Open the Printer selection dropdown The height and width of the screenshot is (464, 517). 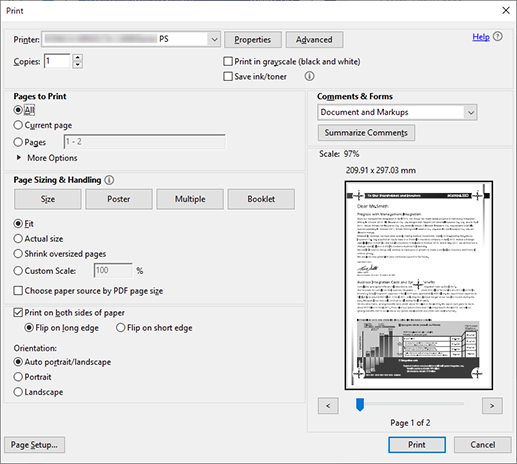coord(214,39)
